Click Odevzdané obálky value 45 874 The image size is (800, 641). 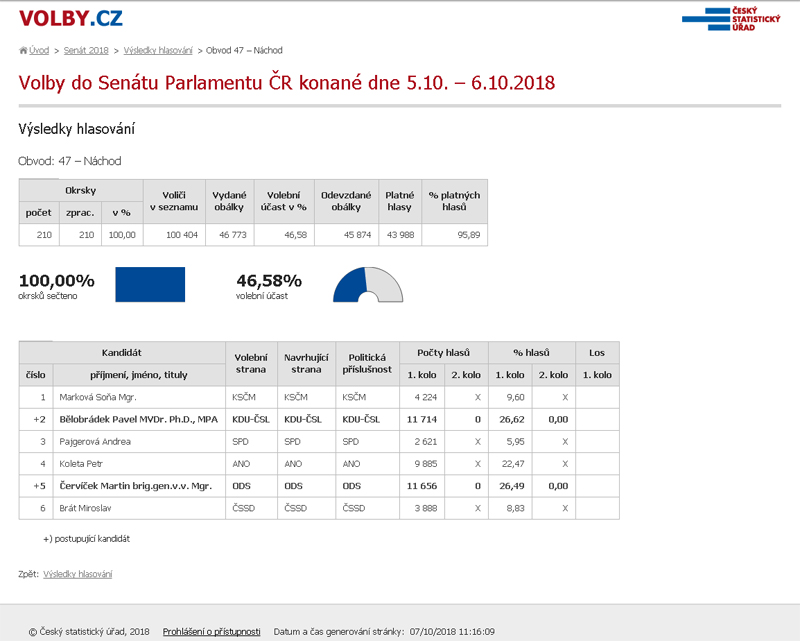(357, 235)
